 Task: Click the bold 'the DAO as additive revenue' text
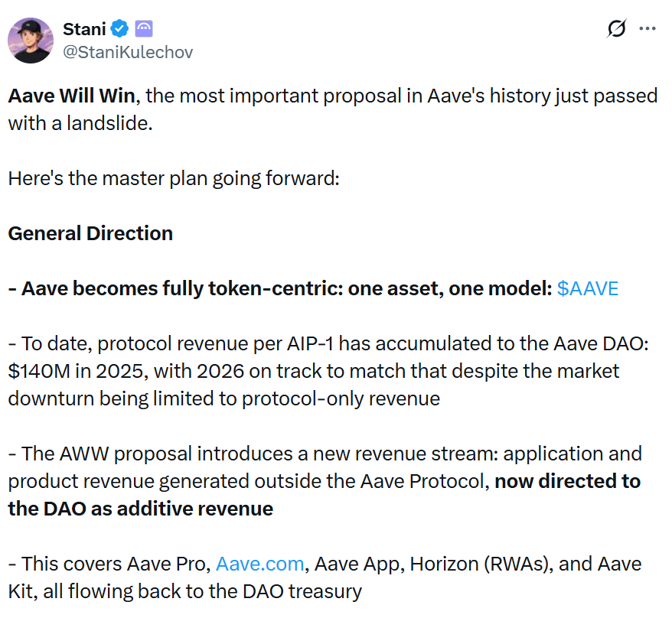(x=140, y=509)
